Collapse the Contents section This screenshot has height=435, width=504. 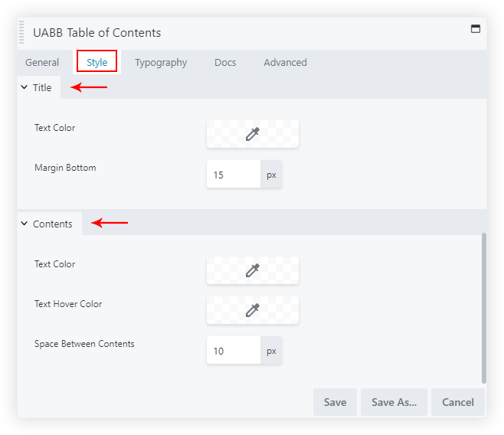47,224
